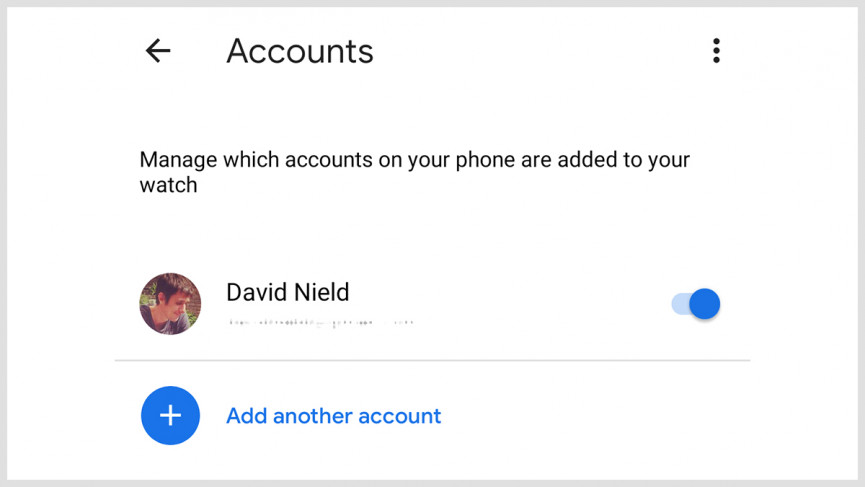
Task: Click the light-blue track of the toggle
Action: [680, 303]
